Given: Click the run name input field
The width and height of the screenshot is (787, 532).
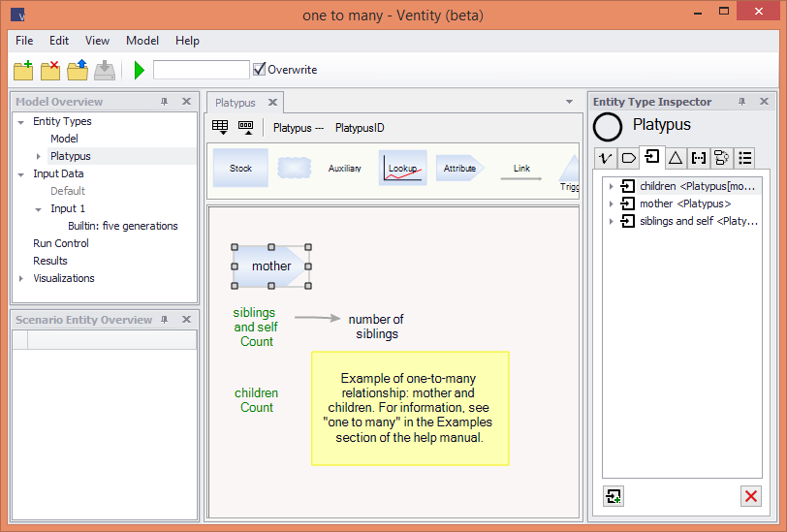Looking at the screenshot, I should [202, 70].
